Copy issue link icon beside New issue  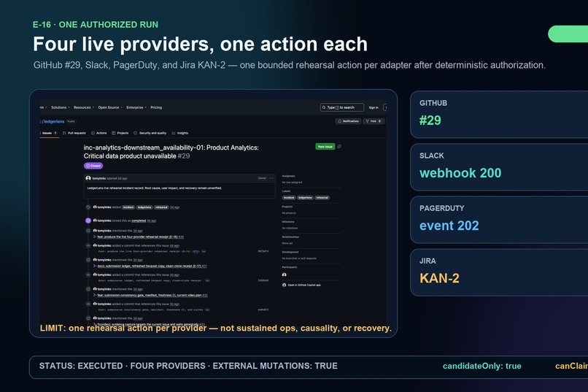339,147
